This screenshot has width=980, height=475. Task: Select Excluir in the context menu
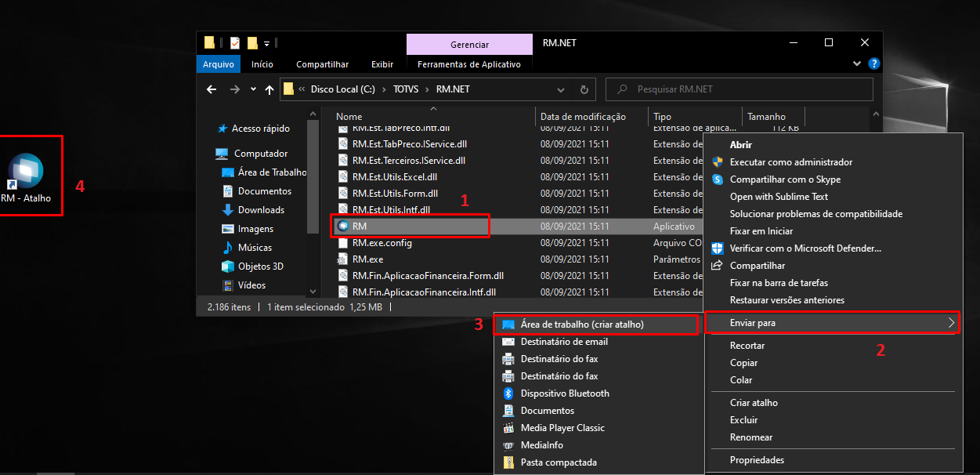point(744,420)
